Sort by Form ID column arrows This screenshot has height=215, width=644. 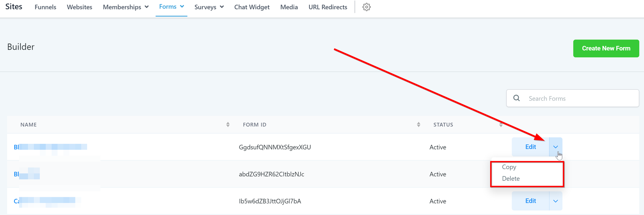point(419,125)
